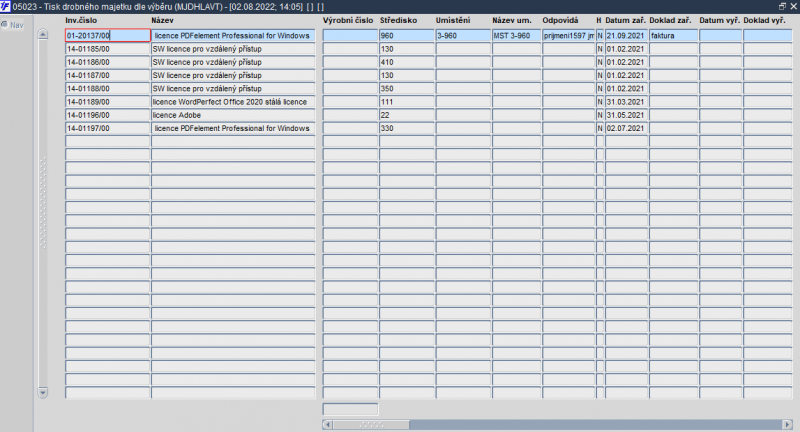Click 'SW licence pro vzdálený přístup' in row 14-01187/00
This screenshot has width=800, height=432.
[233, 75]
